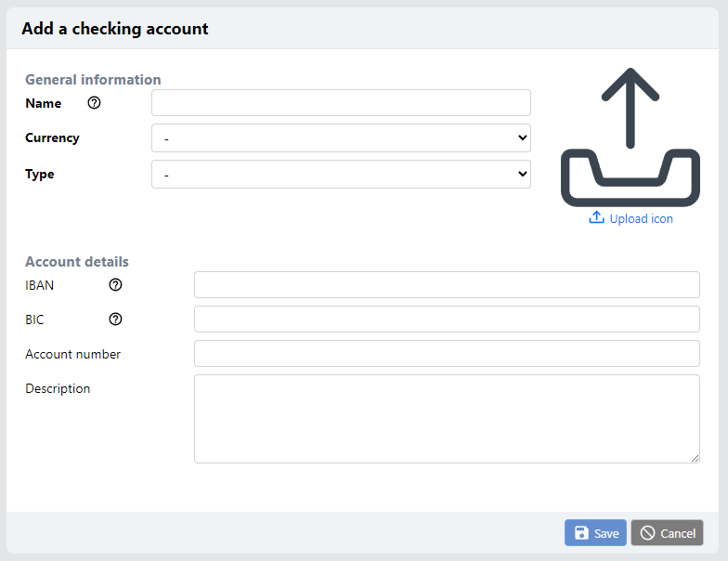Click the 'Account number' label
This screenshot has height=561, width=728.
click(x=72, y=354)
